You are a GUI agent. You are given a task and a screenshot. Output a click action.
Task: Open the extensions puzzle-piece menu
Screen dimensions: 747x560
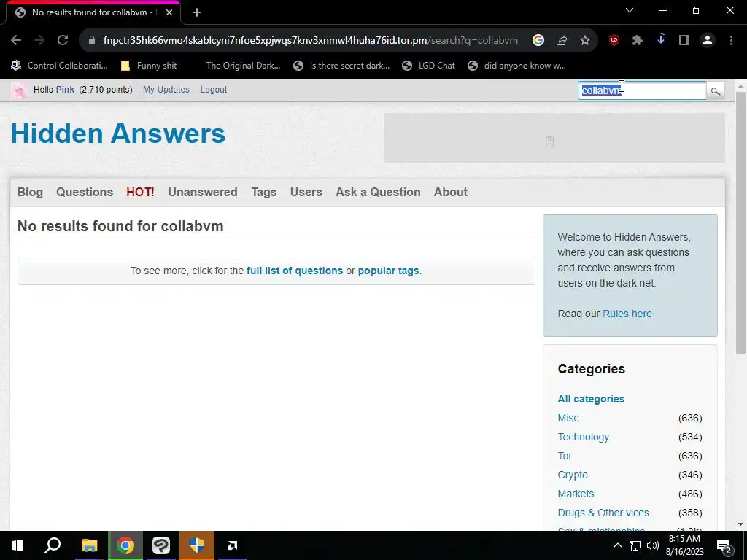pyautogui.click(x=638, y=41)
